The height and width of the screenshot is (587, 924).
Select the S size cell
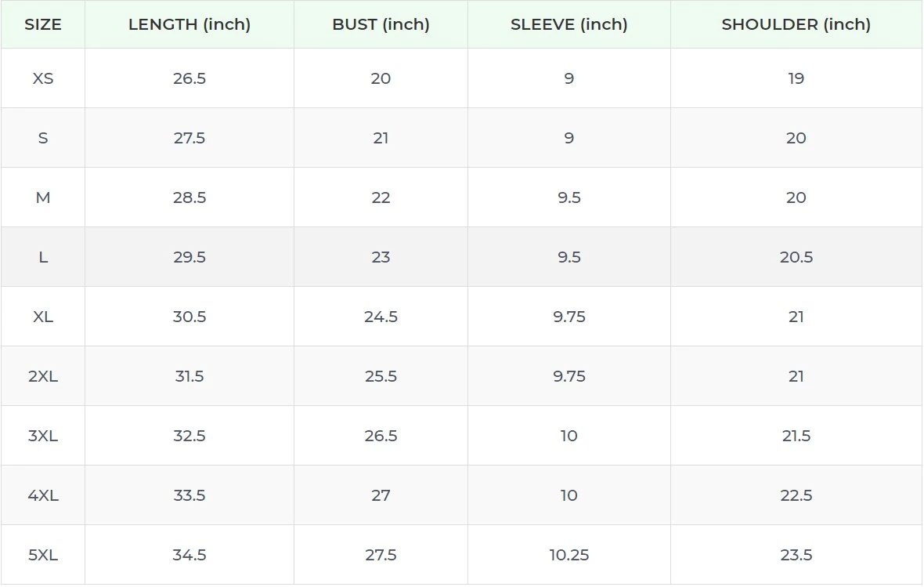click(43, 138)
